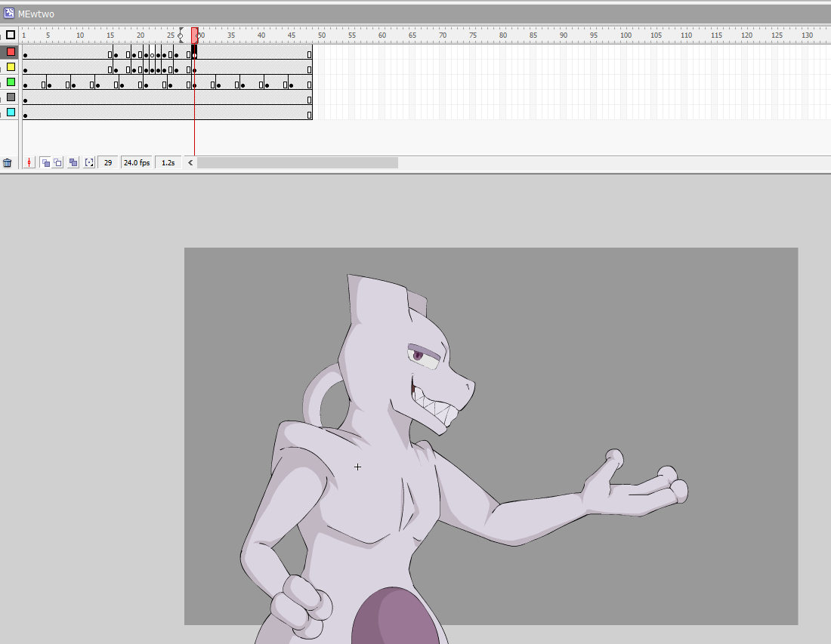This screenshot has height=644, width=831.
Task: Toggle show all layers as outlines
Action: pyautogui.click(x=11, y=35)
